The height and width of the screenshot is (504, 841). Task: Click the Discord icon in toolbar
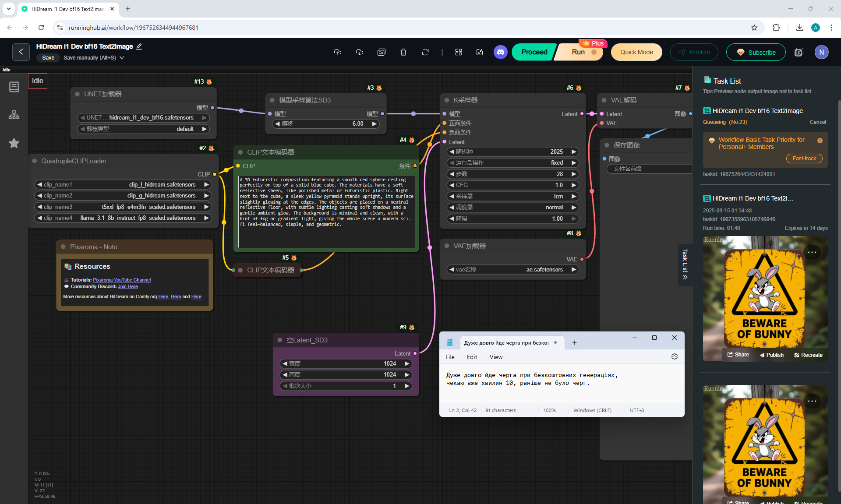pyautogui.click(x=501, y=52)
